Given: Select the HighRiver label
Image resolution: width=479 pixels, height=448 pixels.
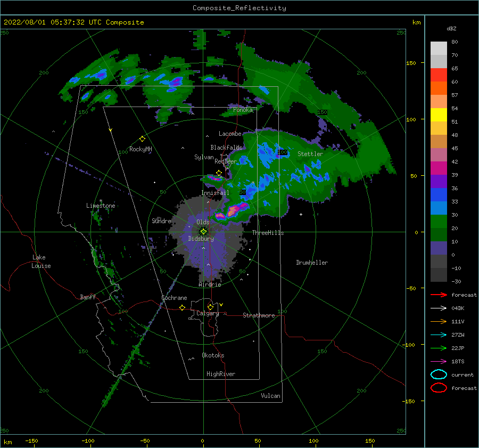Looking at the screenshot, I should pos(221,374).
